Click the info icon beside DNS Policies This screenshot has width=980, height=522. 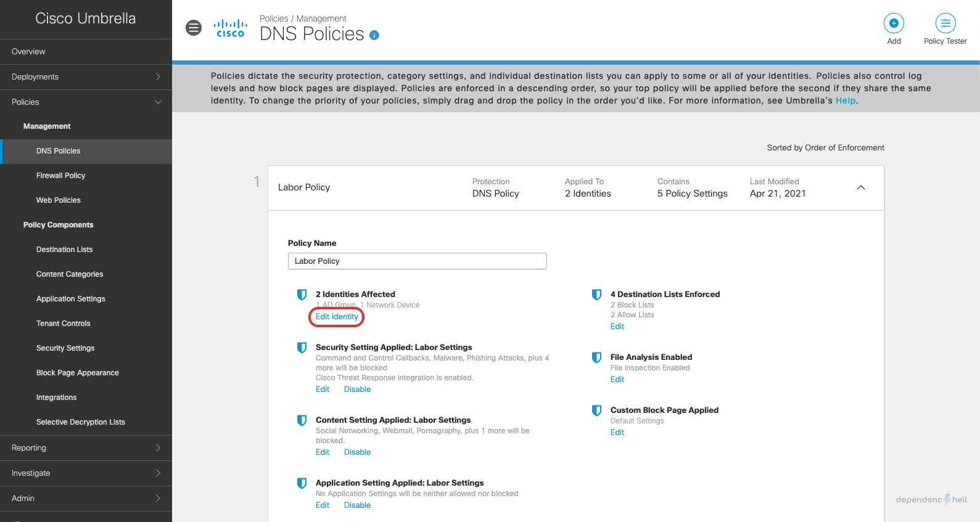coord(374,35)
